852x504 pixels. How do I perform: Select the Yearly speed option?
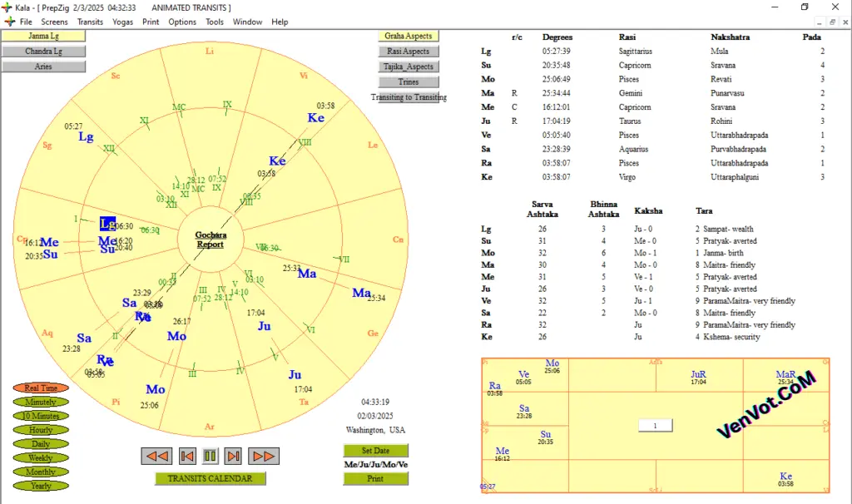41,486
